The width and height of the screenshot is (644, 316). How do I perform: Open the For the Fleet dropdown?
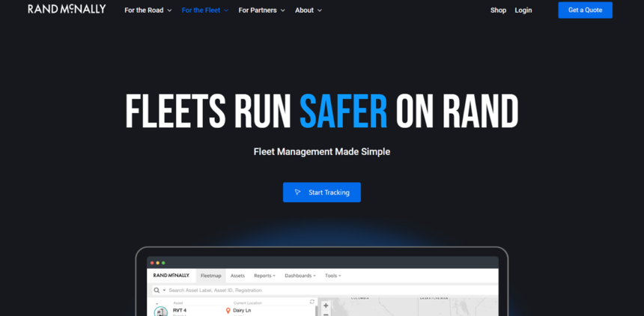click(205, 10)
